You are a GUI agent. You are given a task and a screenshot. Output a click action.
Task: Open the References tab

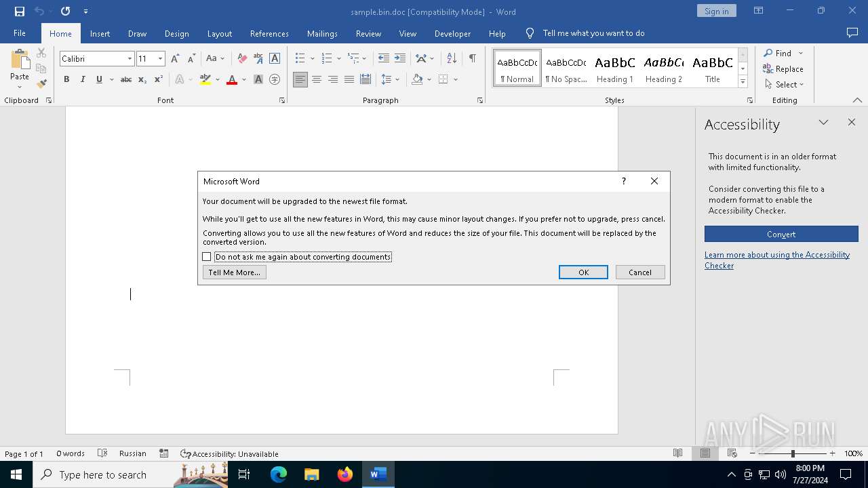coord(269,33)
